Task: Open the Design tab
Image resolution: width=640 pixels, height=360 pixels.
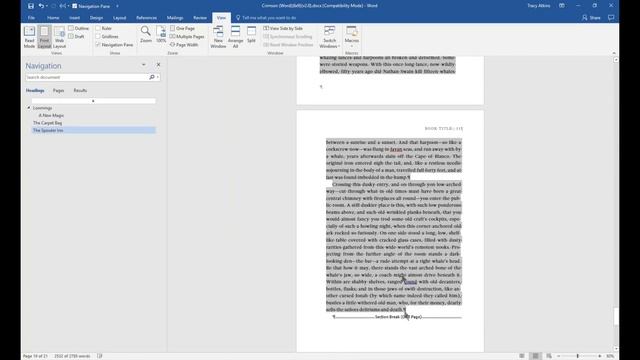Action: pos(96,18)
